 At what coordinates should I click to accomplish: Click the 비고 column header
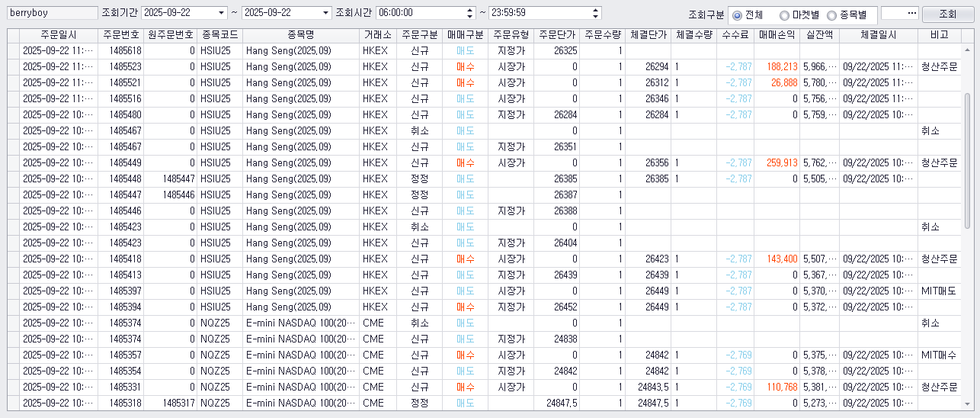tap(939, 35)
